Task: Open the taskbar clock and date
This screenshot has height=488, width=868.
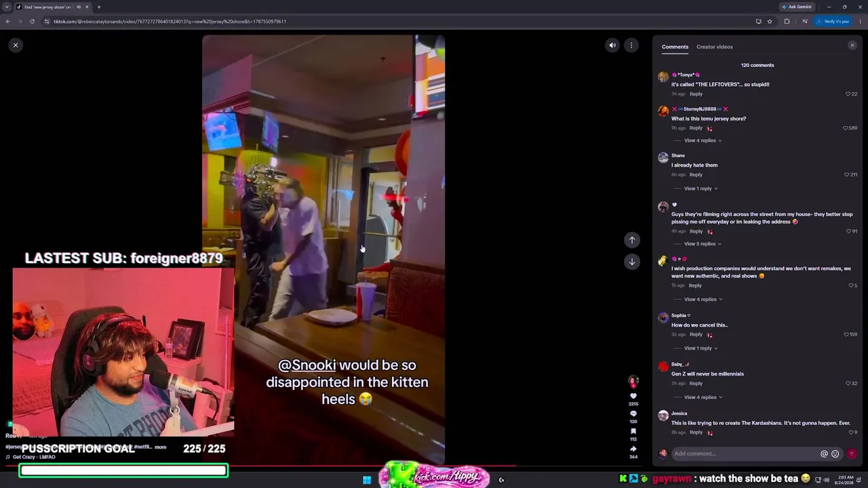Action: pyautogui.click(x=846, y=480)
